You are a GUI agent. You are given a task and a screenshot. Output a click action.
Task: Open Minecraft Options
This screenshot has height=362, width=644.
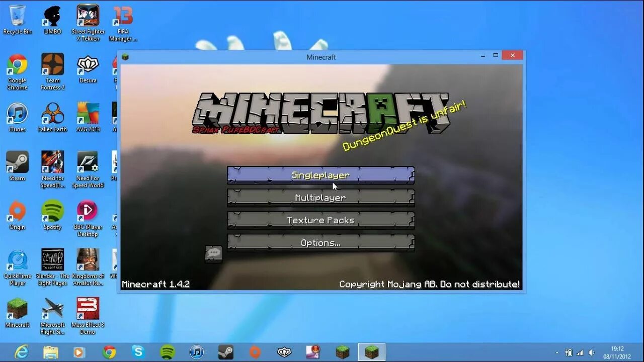(x=321, y=243)
